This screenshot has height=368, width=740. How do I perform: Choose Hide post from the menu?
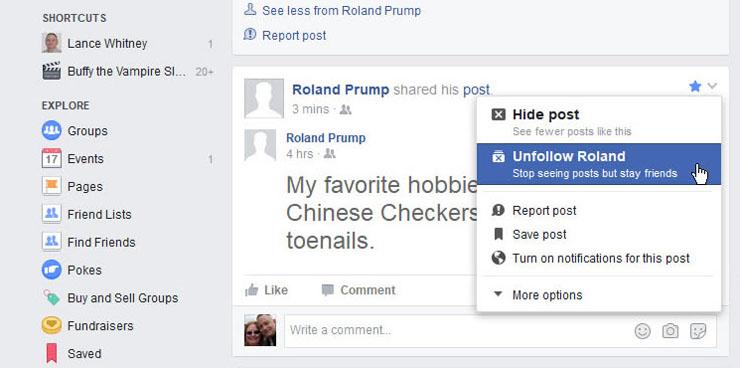pyautogui.click(x=599, y=122)
